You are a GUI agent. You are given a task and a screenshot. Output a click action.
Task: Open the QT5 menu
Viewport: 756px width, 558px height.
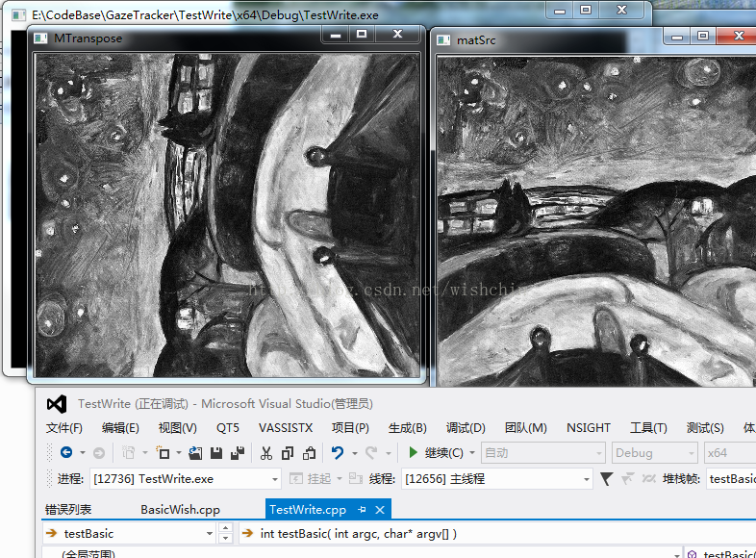point(228,428)
